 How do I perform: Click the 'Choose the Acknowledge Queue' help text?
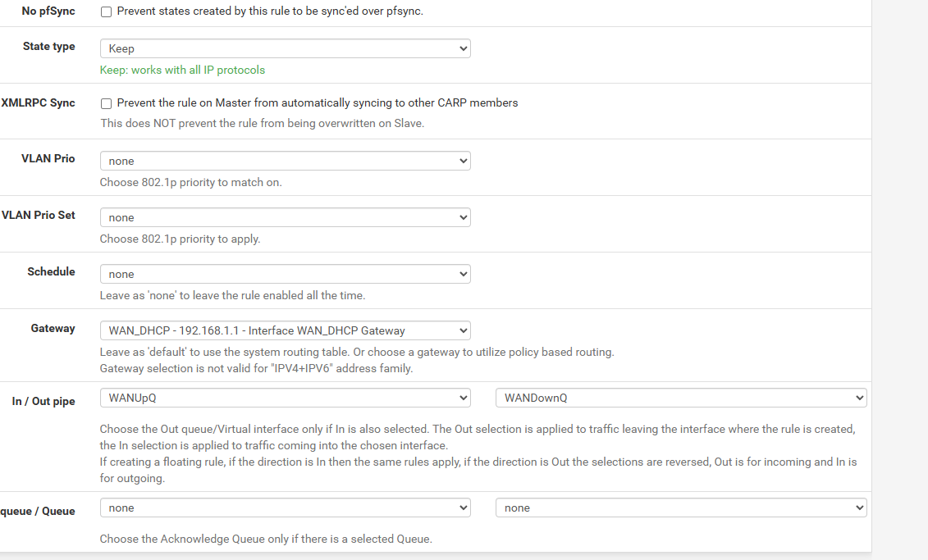pyautogui.click(x=265, y=540)
